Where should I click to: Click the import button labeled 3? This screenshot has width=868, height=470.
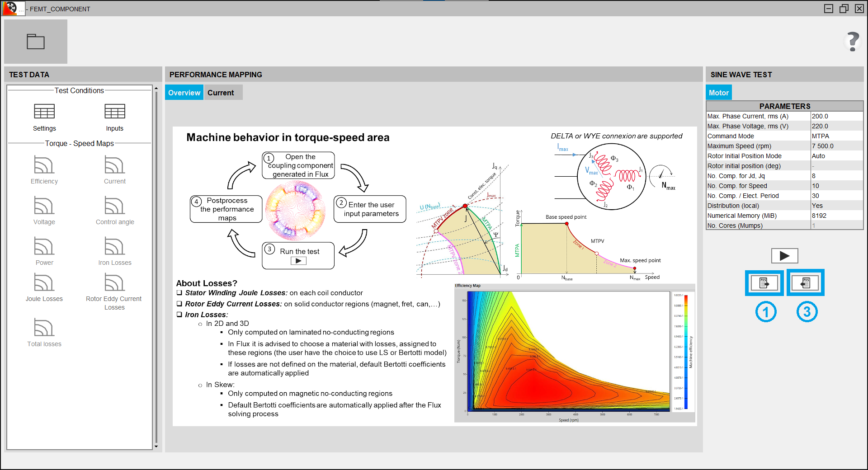click(x=805, y=283)
